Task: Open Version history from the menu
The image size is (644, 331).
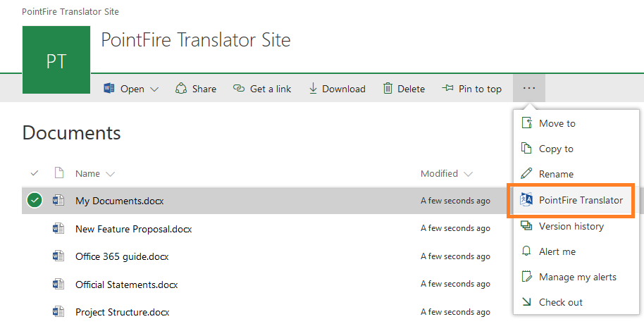Action: [576, 226]
